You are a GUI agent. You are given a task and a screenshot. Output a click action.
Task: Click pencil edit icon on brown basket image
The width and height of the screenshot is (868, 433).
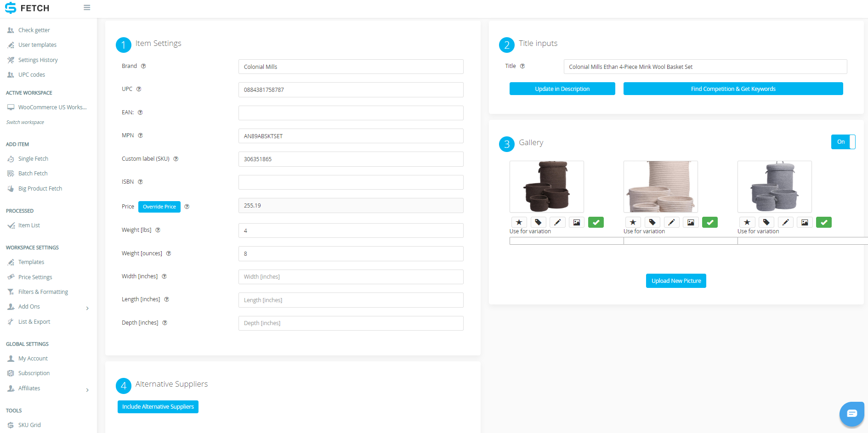[557, 222]
